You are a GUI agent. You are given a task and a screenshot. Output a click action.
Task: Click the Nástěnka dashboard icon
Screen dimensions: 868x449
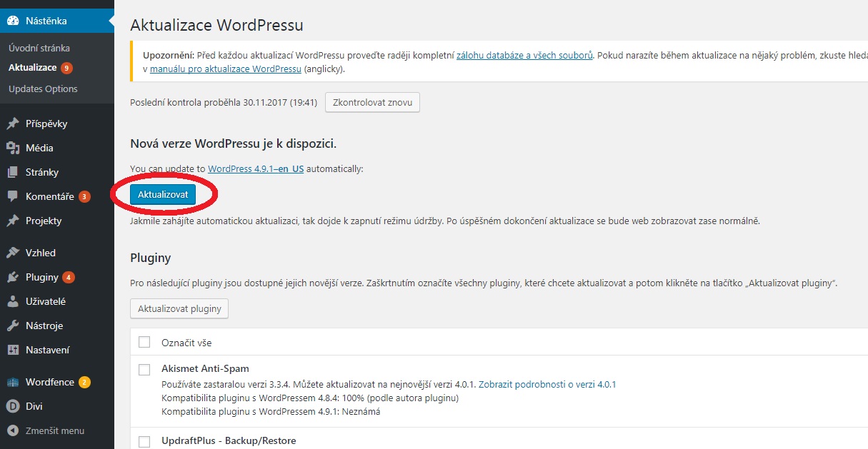[x=13, y=21]
